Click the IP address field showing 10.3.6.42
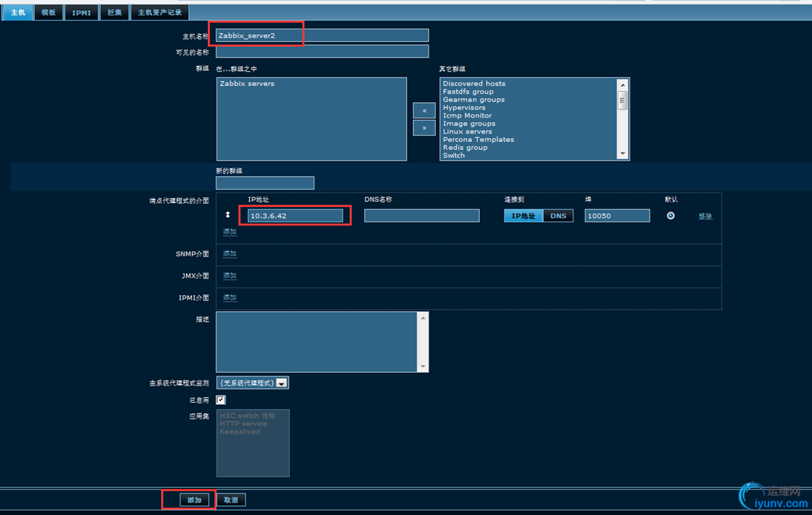Image resolution: width=812 pixels, height=515 pixels. click(x=295, y=215)
